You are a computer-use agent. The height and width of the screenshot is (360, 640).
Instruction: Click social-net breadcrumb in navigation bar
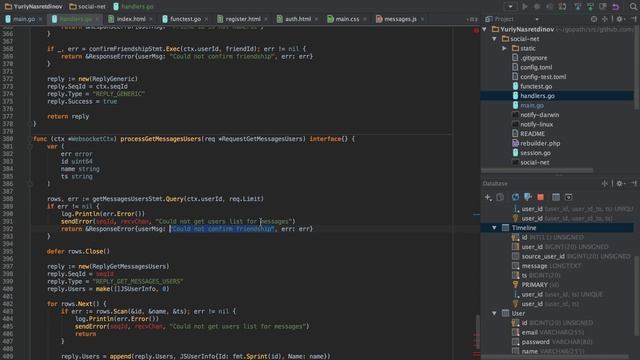click(x=87, y=7)
